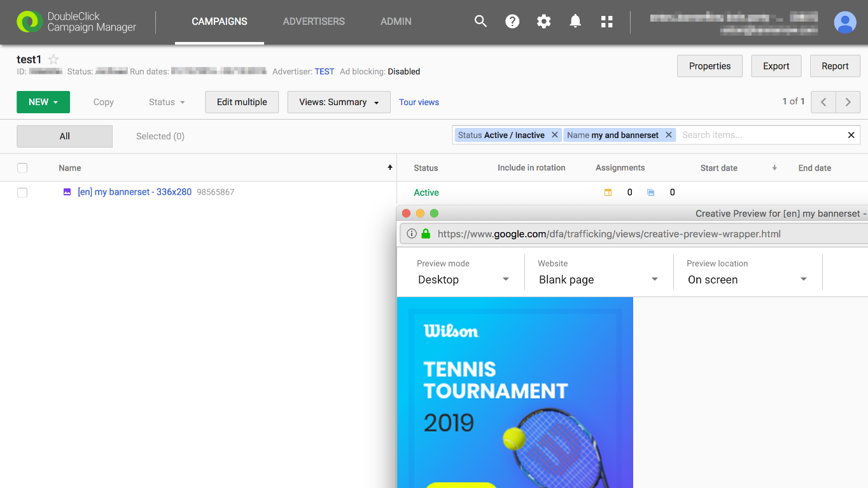Toggle the Name column sort arrow
This screenshot has width=868, height=488.
(390, 167)
